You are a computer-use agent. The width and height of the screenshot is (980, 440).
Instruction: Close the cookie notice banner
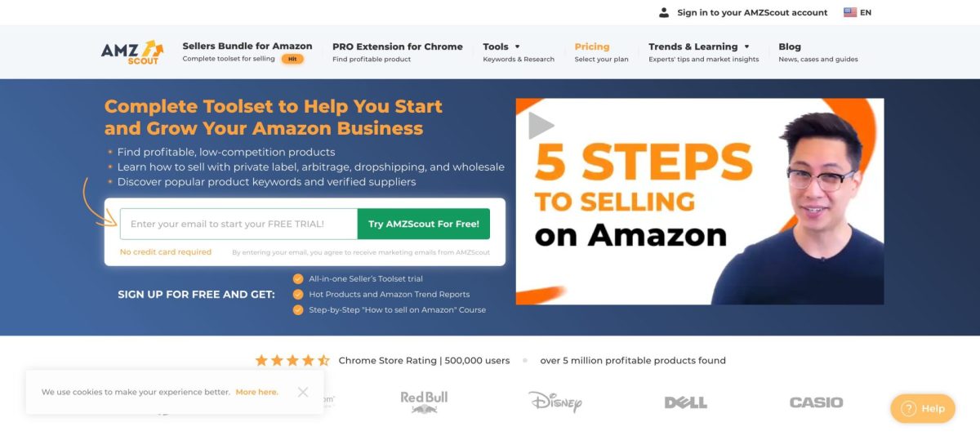[x=303, y=392]
